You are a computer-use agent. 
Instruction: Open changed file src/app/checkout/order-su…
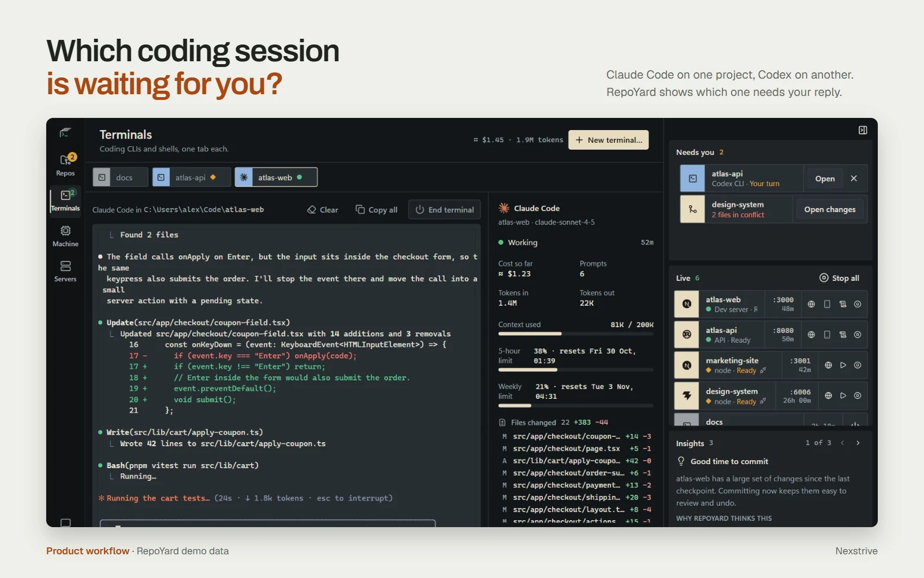point(576,473)
